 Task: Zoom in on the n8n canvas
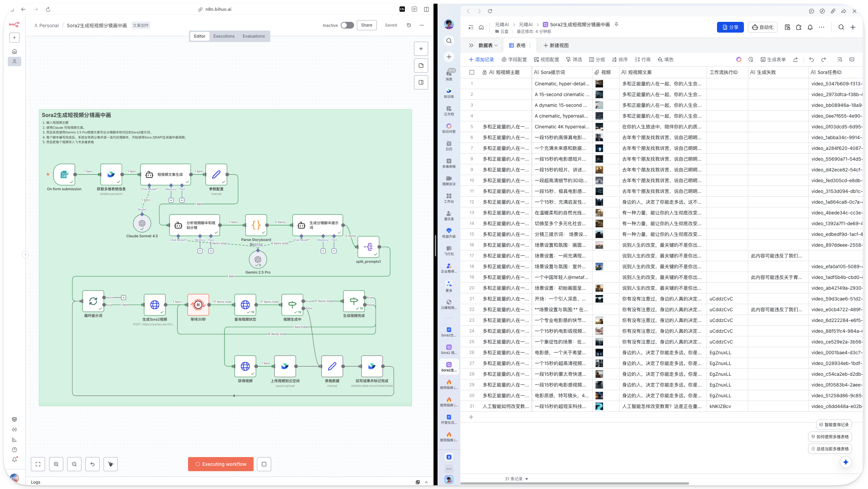point(56,464)
